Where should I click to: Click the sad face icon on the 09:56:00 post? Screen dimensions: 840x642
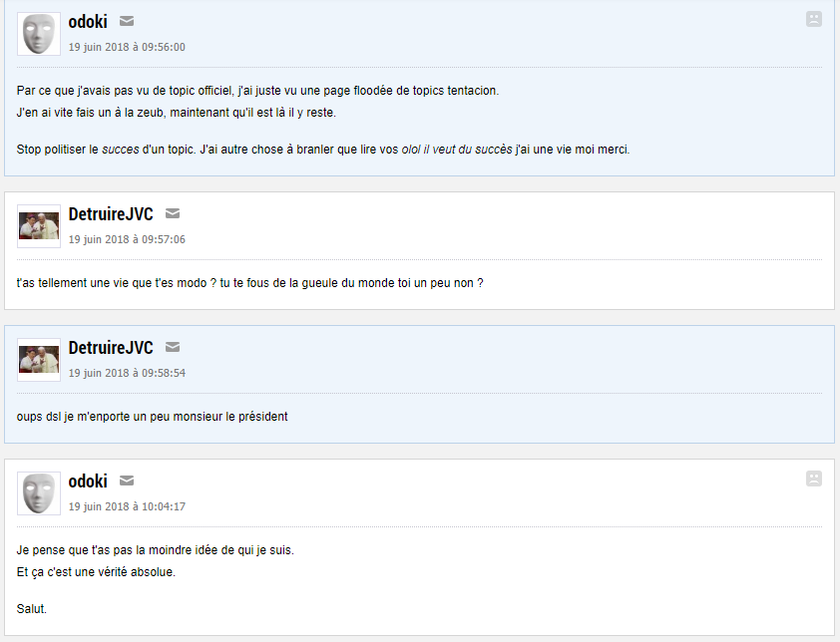(814, 19)
